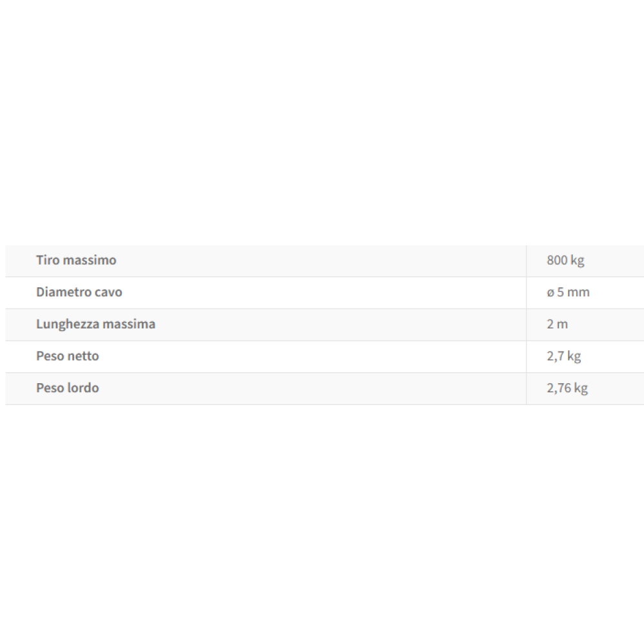Select the ø 5 mm value
Image resolution: width=644 pixels, height=644 pixels.
(567, 292)
